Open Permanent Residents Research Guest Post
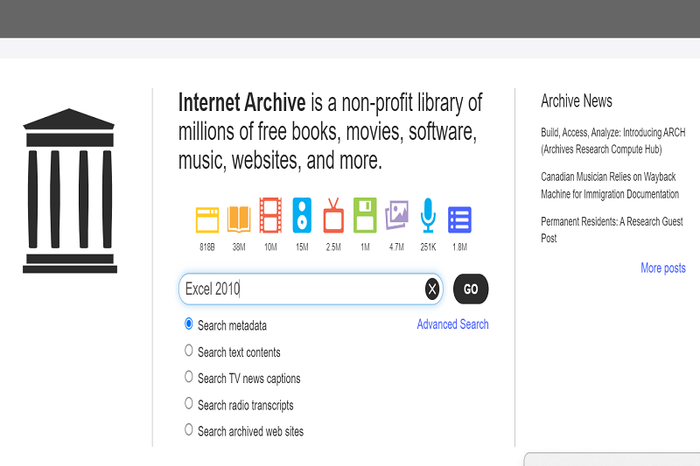 [x=612, y=229]
